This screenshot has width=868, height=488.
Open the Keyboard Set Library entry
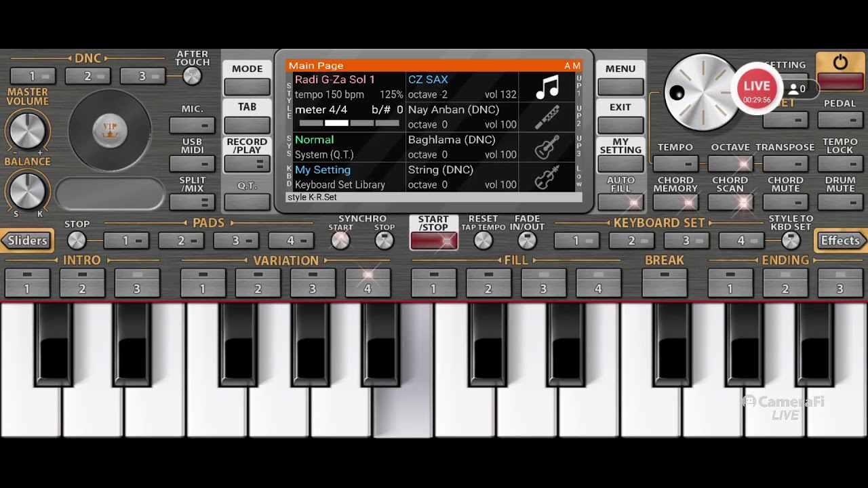(340, 184)
